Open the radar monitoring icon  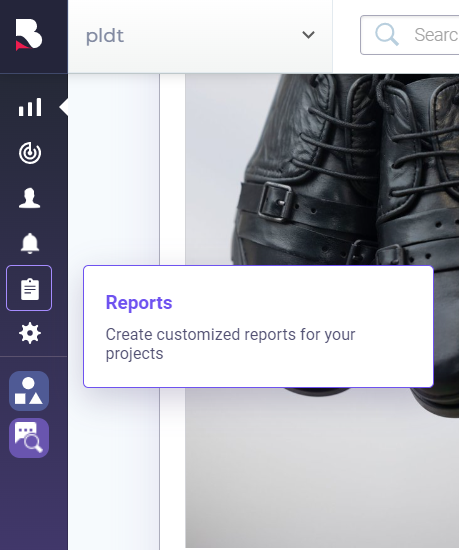pos(30,153)
